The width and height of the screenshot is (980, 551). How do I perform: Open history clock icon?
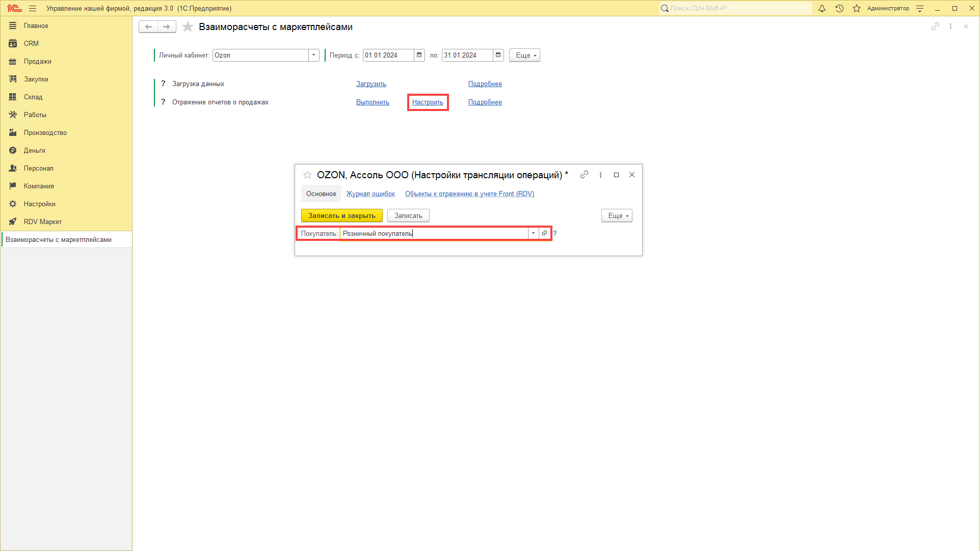tap(839, 8)
